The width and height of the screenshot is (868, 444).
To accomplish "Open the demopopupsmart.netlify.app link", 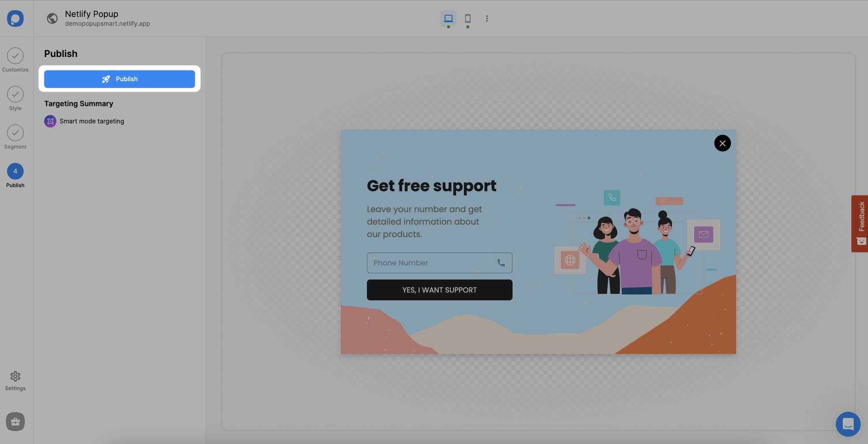I will (107, 24).
